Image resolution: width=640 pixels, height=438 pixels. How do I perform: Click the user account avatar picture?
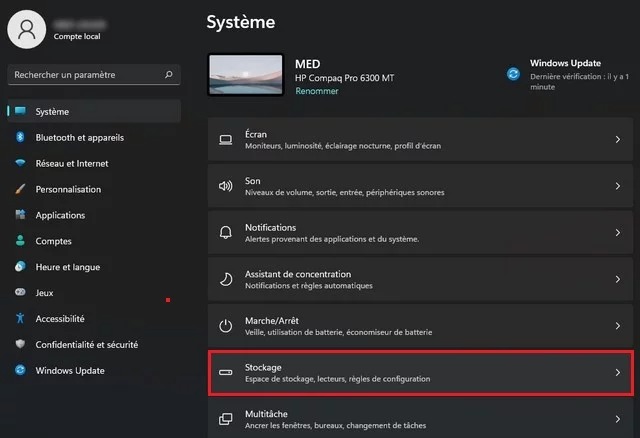pos(26,29)
